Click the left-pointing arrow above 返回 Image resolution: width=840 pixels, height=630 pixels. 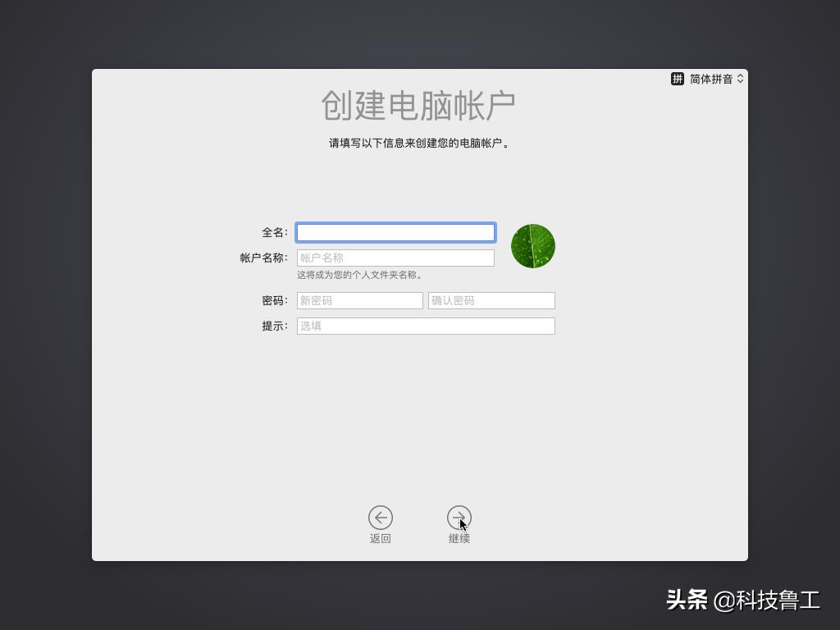[x=380, y=518]
